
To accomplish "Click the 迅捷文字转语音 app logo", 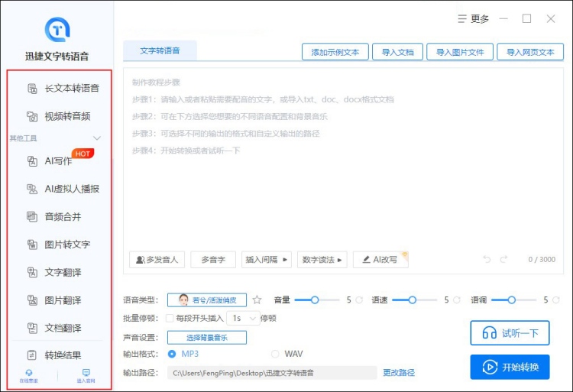I will tap(57, 29).
